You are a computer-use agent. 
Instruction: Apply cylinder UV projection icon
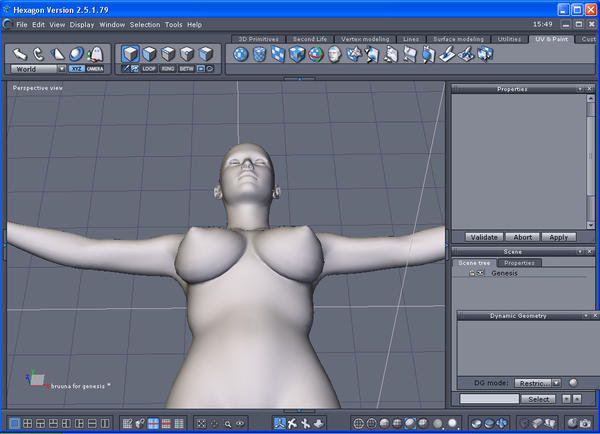pos(260,54)
